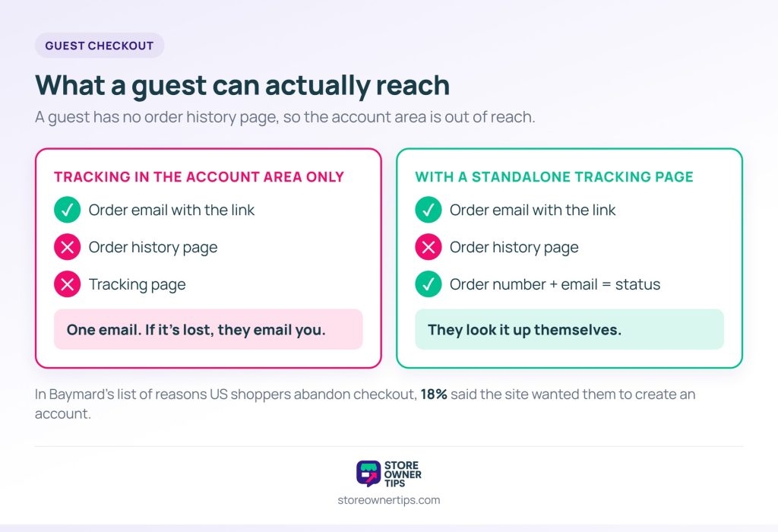Click the Store Owner Tips logo icon

coord(368,473)
